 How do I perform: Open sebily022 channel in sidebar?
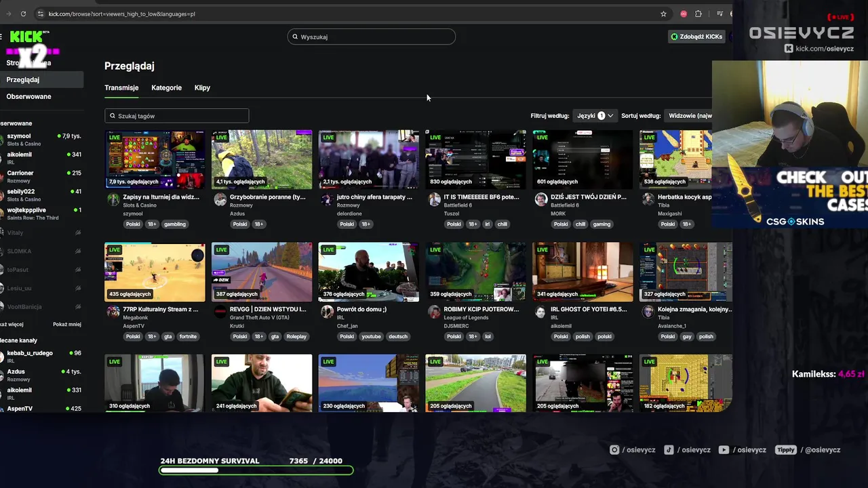click(x=41, y=195)
